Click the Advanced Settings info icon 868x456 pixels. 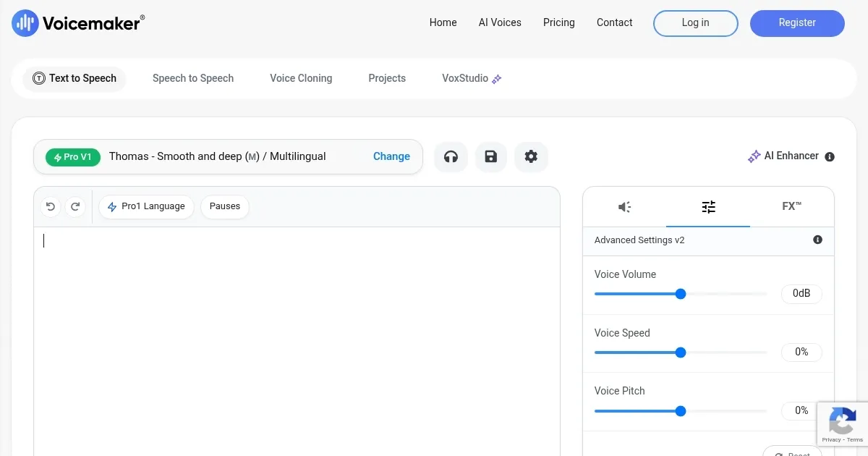pyautogui.click(x=817, y=240)
